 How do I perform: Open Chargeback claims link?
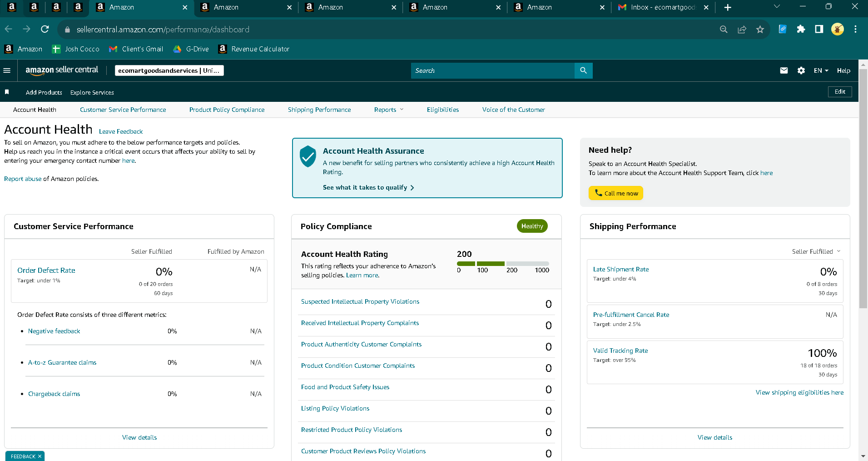point(54,394)
